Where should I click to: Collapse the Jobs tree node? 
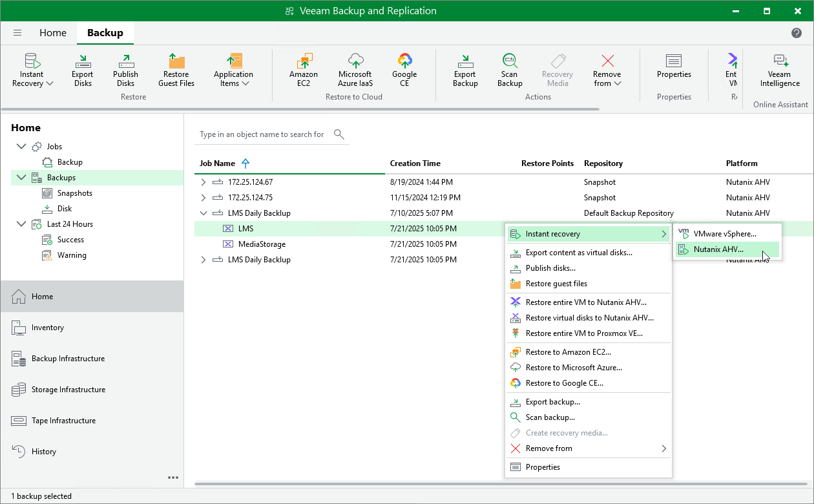click(21, 147)
